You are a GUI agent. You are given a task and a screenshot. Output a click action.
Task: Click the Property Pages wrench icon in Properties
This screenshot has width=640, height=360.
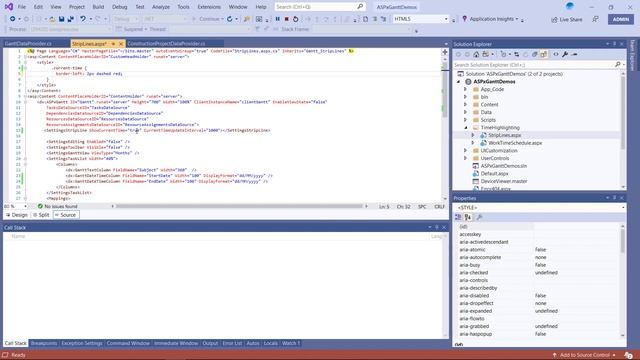[x=480, y=217]
